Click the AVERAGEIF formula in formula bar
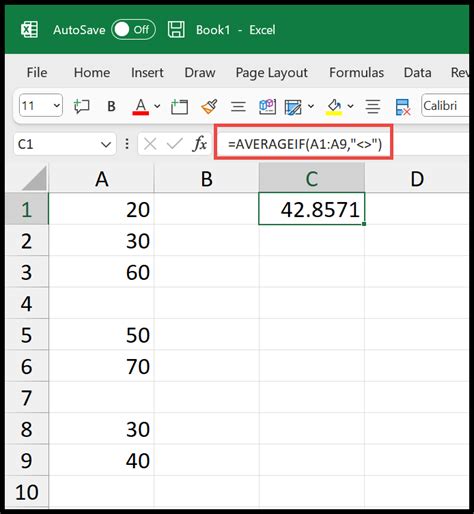474x514 pixels. pyautogui.click(x=305, y=144)
